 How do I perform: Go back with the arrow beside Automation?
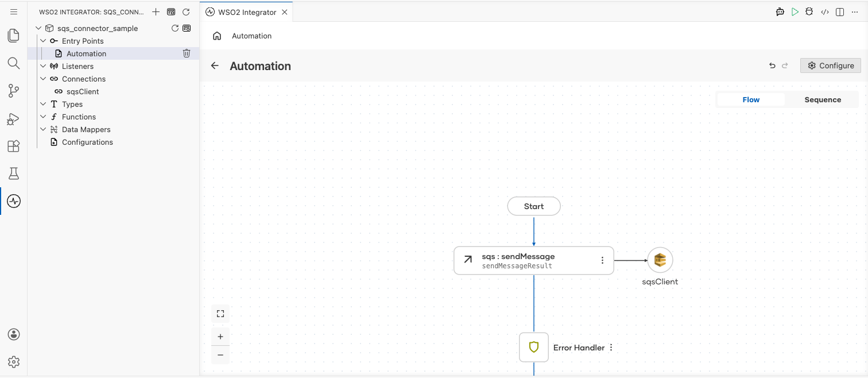tap(215, 65)
